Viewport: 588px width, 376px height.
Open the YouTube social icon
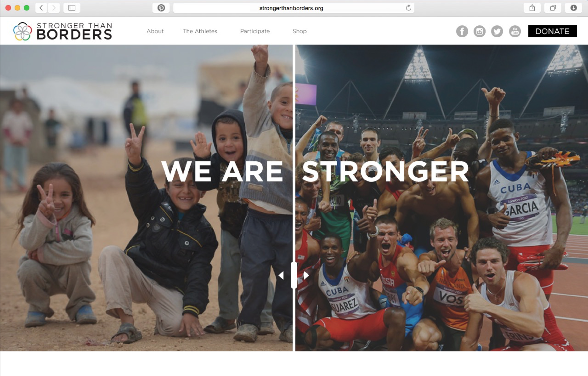coord(515,31)
